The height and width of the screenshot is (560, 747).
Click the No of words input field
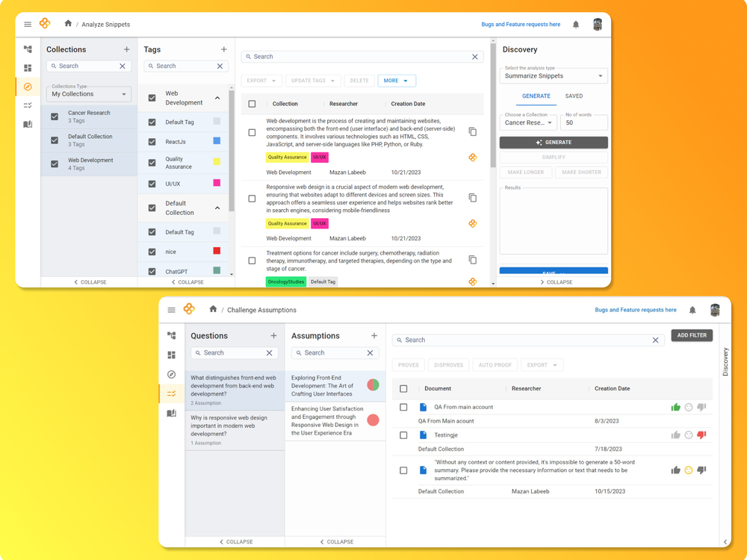point(584,122)
